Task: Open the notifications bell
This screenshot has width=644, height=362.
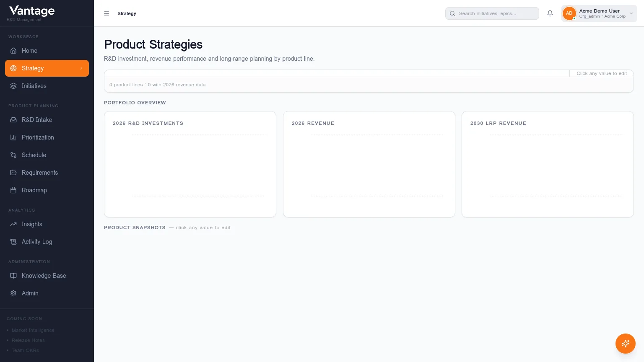Action: pyautogui.click(x=550, y=13)
